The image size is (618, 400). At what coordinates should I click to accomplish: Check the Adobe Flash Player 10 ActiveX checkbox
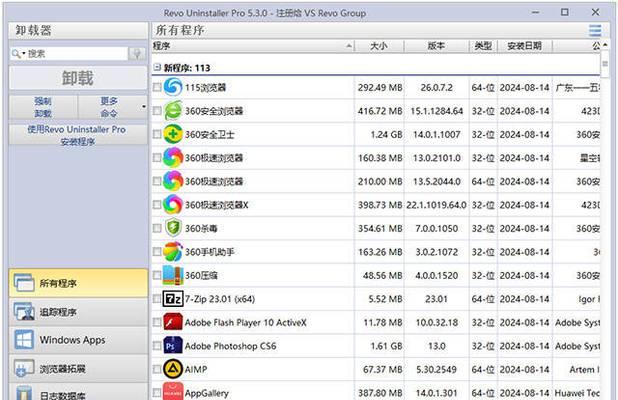[x=156, y=322]
